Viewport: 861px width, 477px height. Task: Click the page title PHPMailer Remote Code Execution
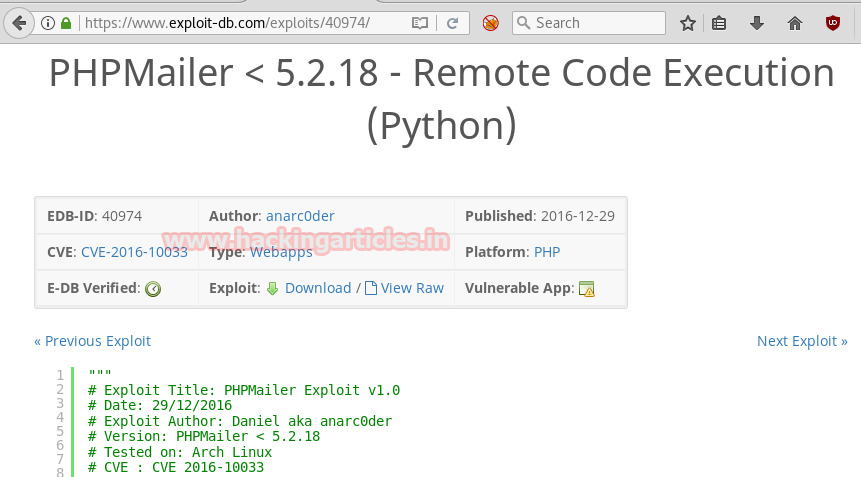[441, 99]
